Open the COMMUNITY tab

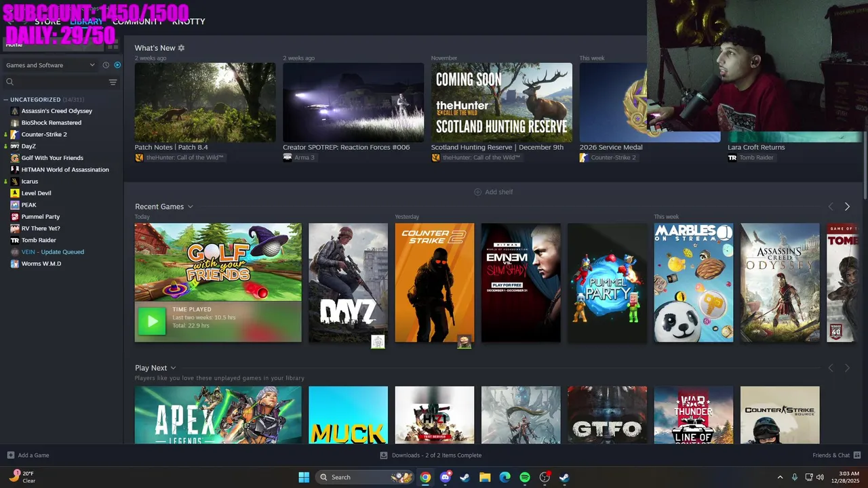pos(138,22)
